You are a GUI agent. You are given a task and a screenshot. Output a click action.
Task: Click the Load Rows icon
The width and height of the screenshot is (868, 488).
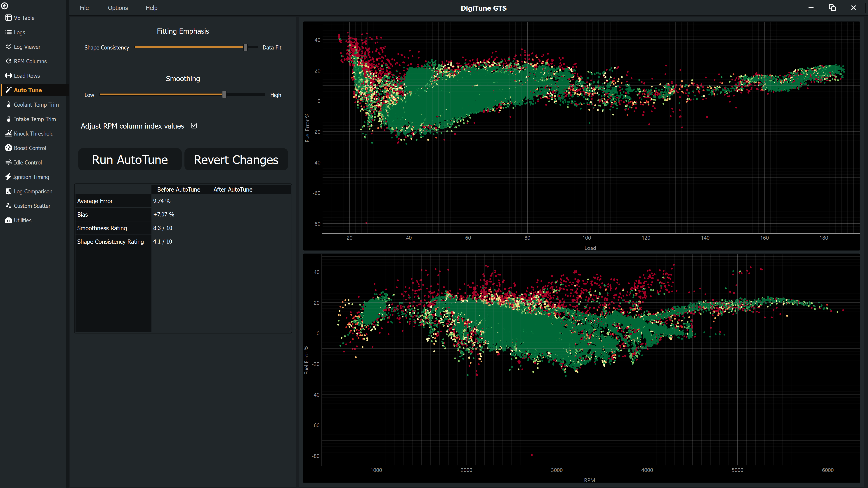(8, 76)
